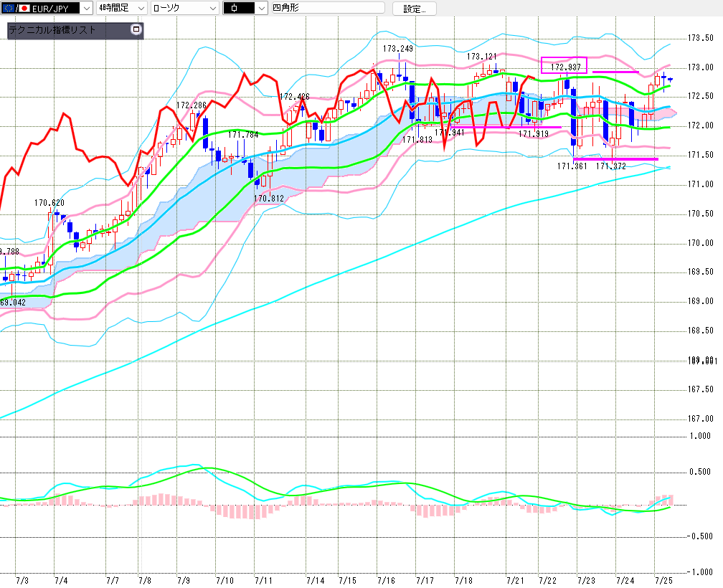723x588 pixels.
Task: Click the 171.813 price label
Action: 417,140
